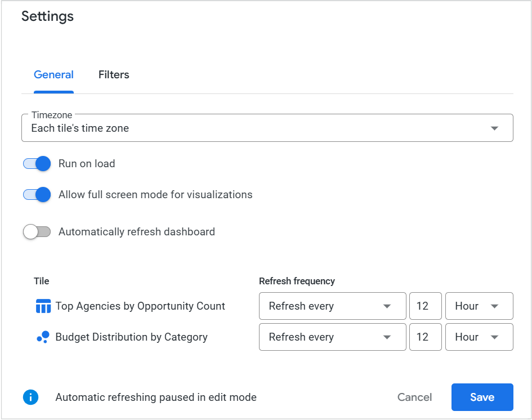Viewport: 532px width, 420px height.
Task: Open the Timezone dropdown
Action: (267, 128)
